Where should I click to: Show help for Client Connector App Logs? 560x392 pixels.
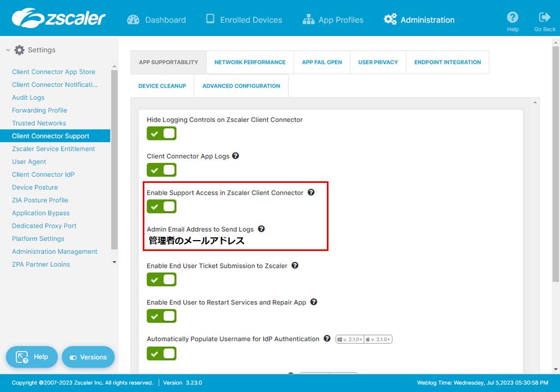tap(235, 156)
